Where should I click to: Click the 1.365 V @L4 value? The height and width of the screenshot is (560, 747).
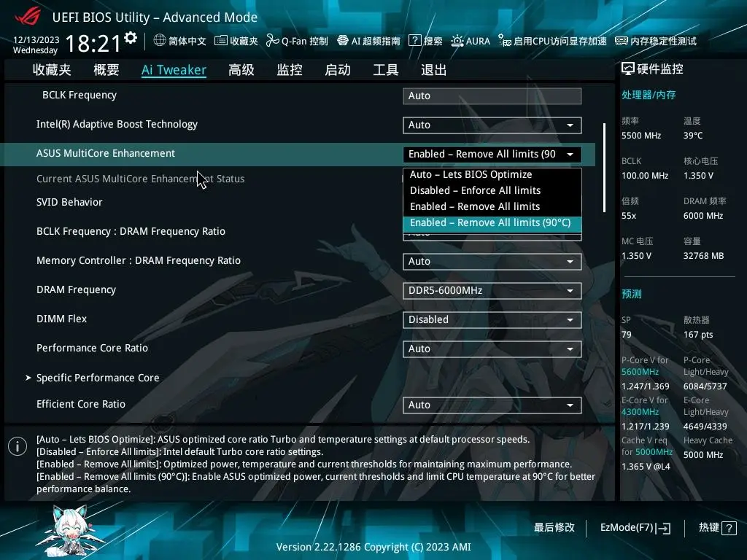tap(646, 467)
